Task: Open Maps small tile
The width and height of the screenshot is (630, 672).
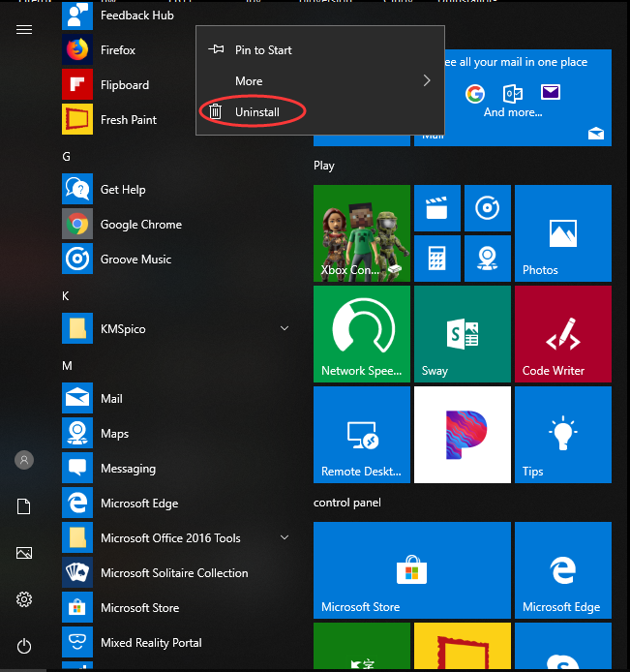Action: 488,259
